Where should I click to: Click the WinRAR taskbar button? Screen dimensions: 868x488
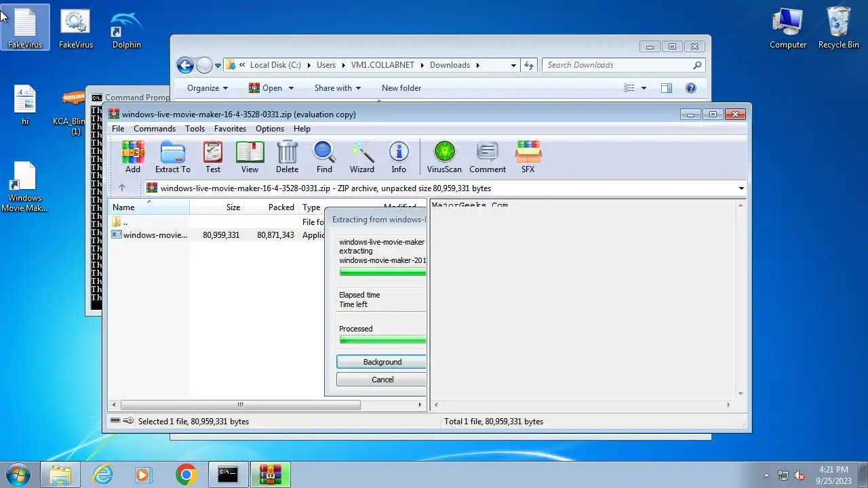tap(271, 474)
